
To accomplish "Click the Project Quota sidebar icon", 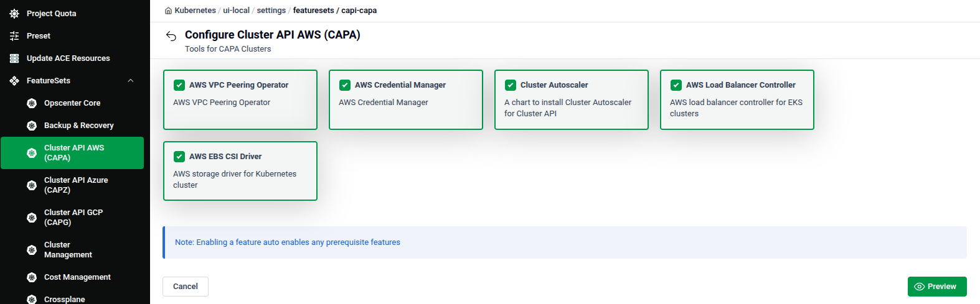I will click(x=14, y=13).
